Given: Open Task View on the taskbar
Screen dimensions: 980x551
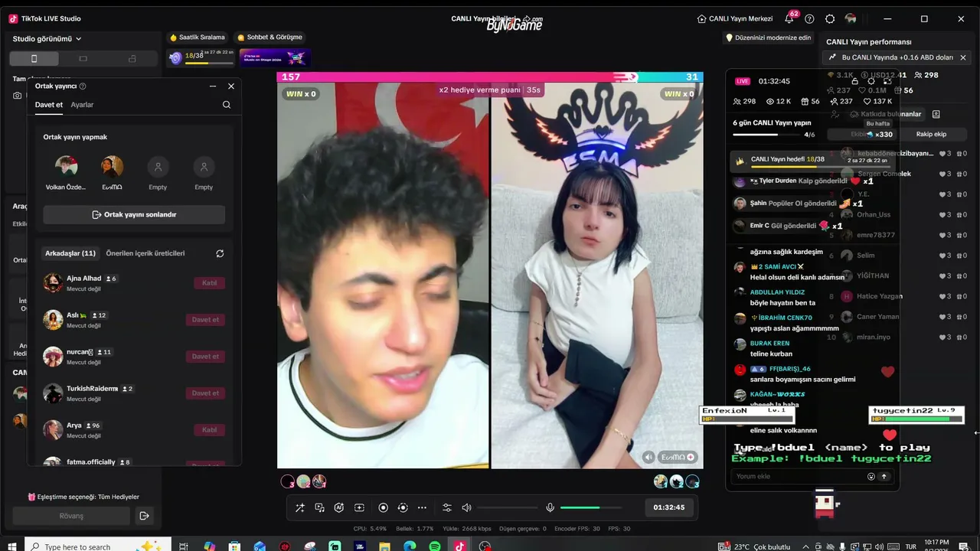Looking at the screenshot, I should pos(184,546).
